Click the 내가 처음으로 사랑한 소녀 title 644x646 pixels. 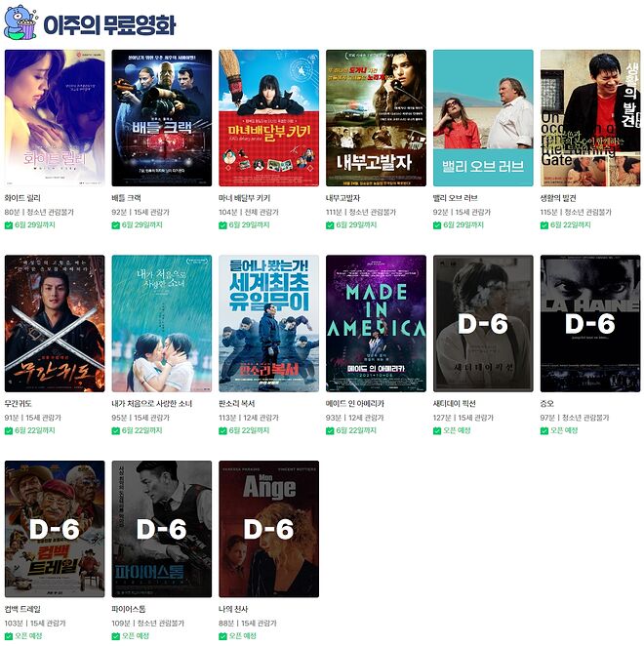point(152,404)
